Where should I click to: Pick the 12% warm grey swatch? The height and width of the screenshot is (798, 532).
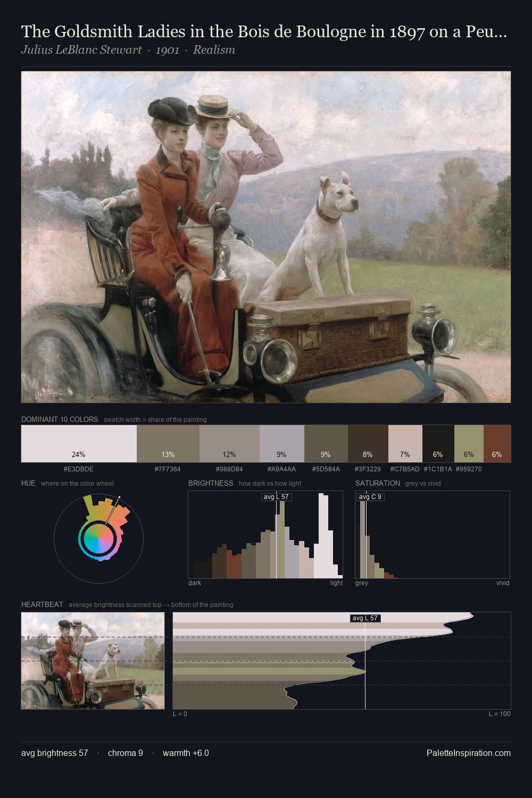tap(229, 443)
